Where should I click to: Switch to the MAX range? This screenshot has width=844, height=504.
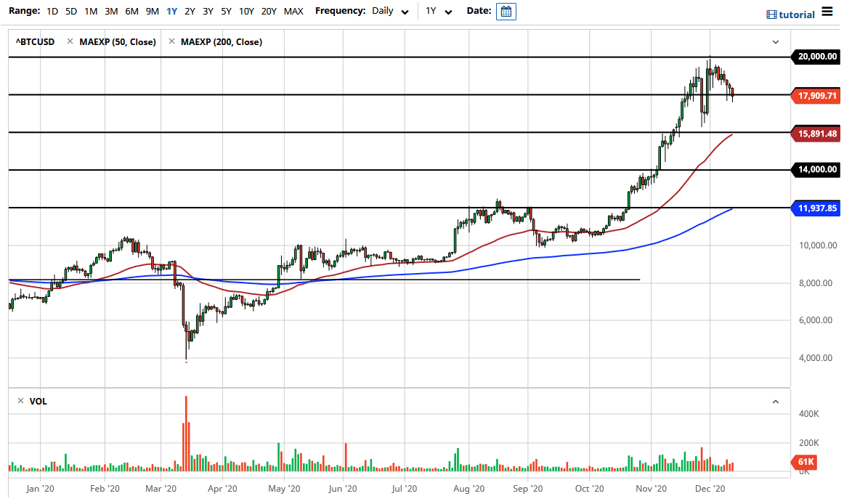(x=293, y=11)
